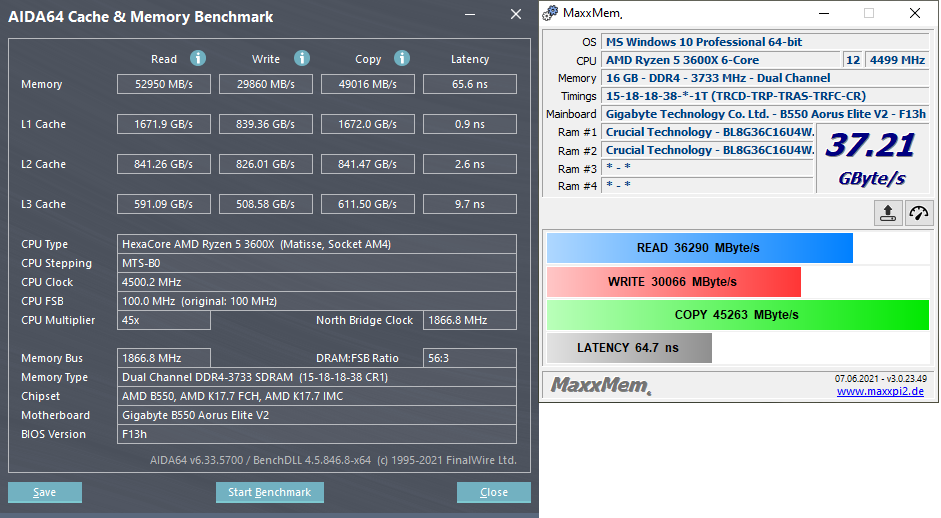Click L3 Cache Copy value 611.50 GB/s
The width and height of the screenshot is (941, 518).
pyautogui.click(x=368, y=204)
